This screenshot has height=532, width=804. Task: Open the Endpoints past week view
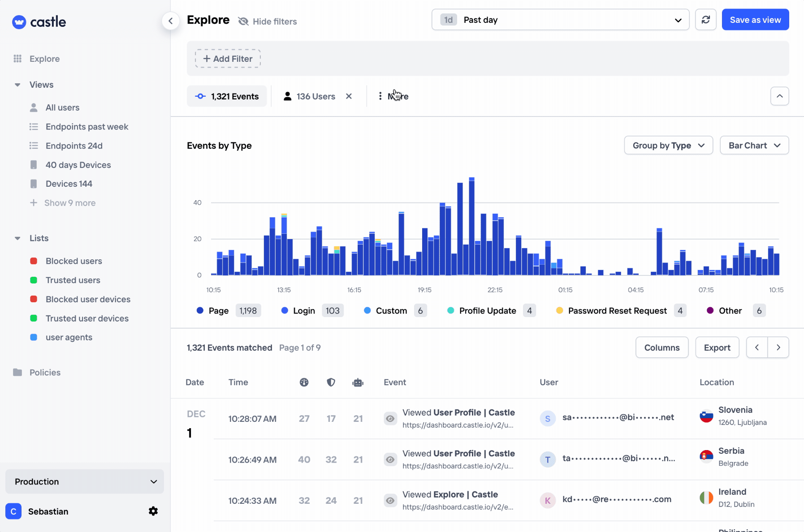[86, 127]
